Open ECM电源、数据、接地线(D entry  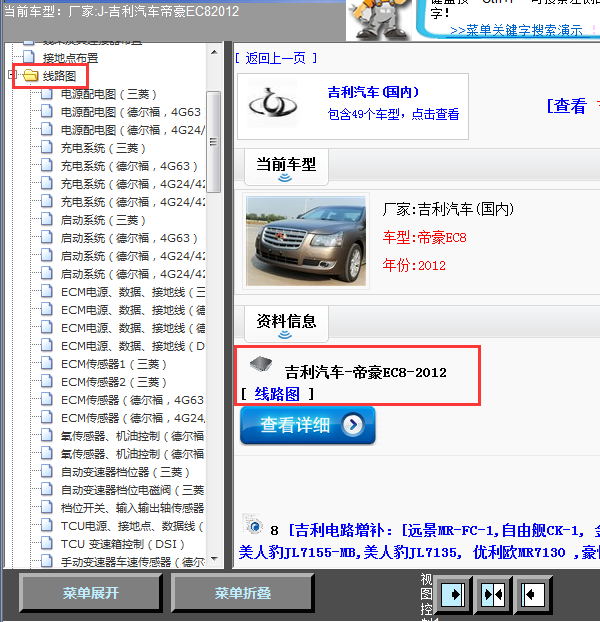click(133, 346)
